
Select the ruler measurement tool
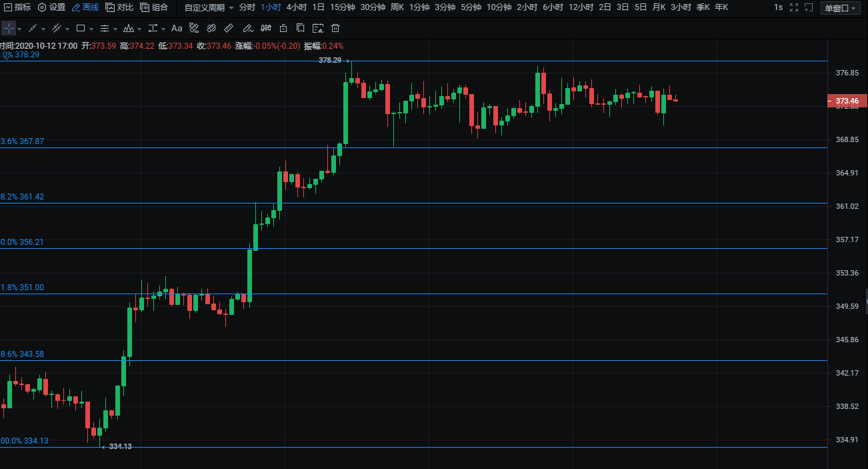(x=229, y=29)
